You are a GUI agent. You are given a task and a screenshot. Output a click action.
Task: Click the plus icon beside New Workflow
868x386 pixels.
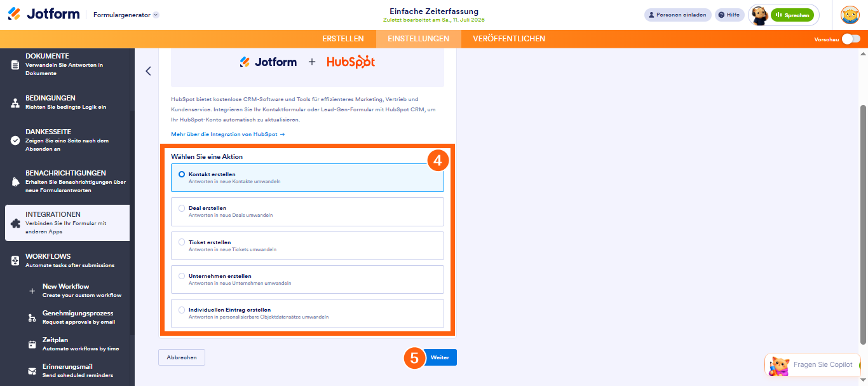pos(32,291)
